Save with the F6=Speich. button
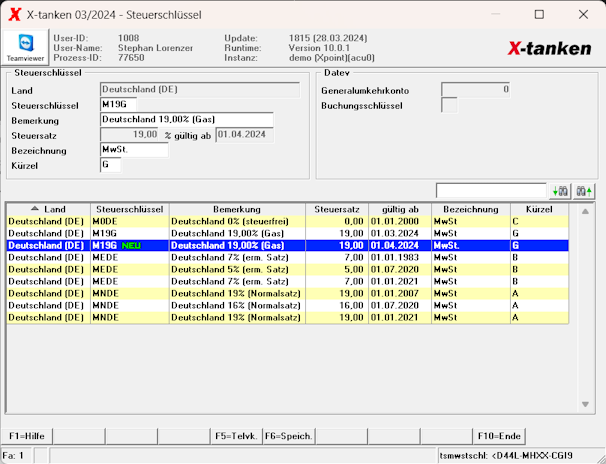This screenshot has height=464, width=606. pyautogui.click(x=289, y=436)
